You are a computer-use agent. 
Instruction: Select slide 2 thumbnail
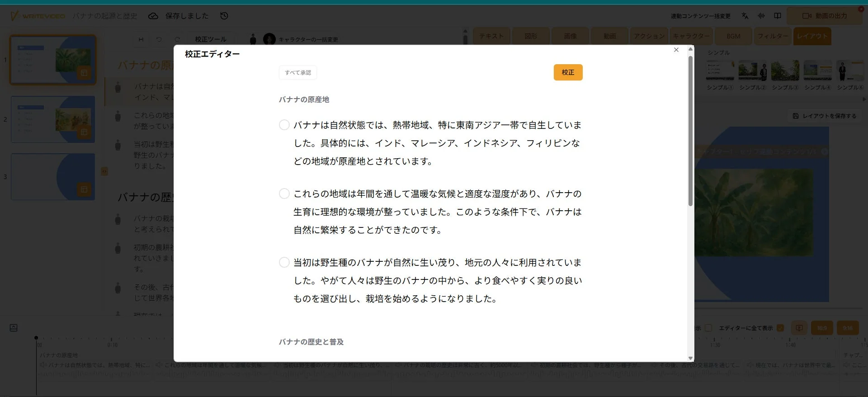point(53,119)
